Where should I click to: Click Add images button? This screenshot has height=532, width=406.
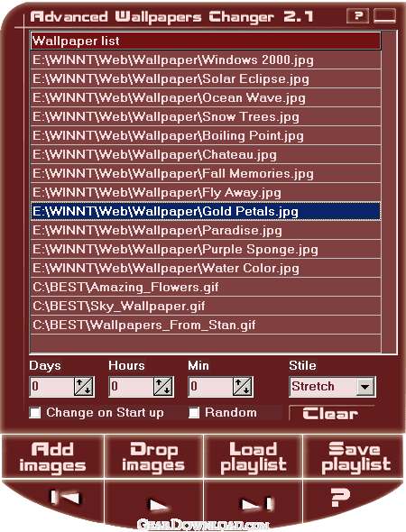tap(53, 456)
